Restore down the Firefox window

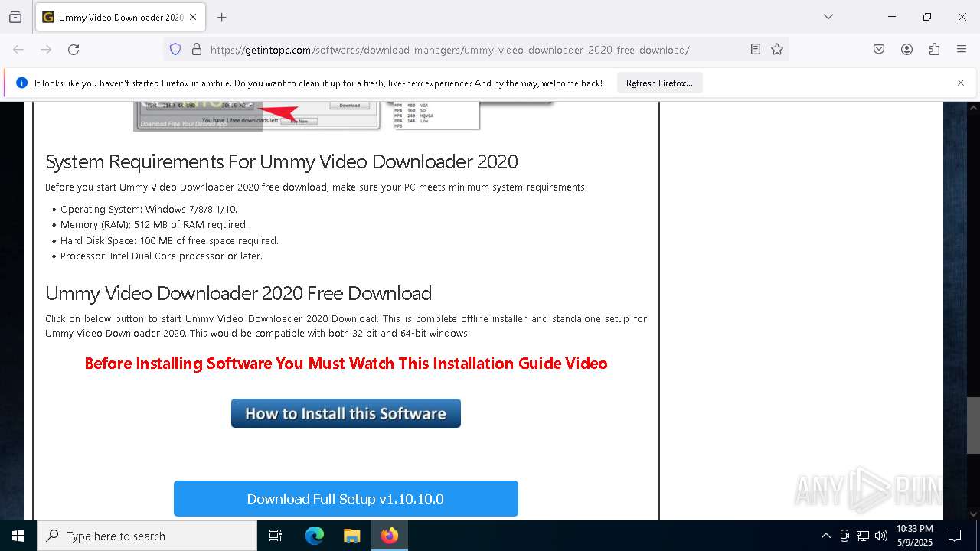(927, 17)
